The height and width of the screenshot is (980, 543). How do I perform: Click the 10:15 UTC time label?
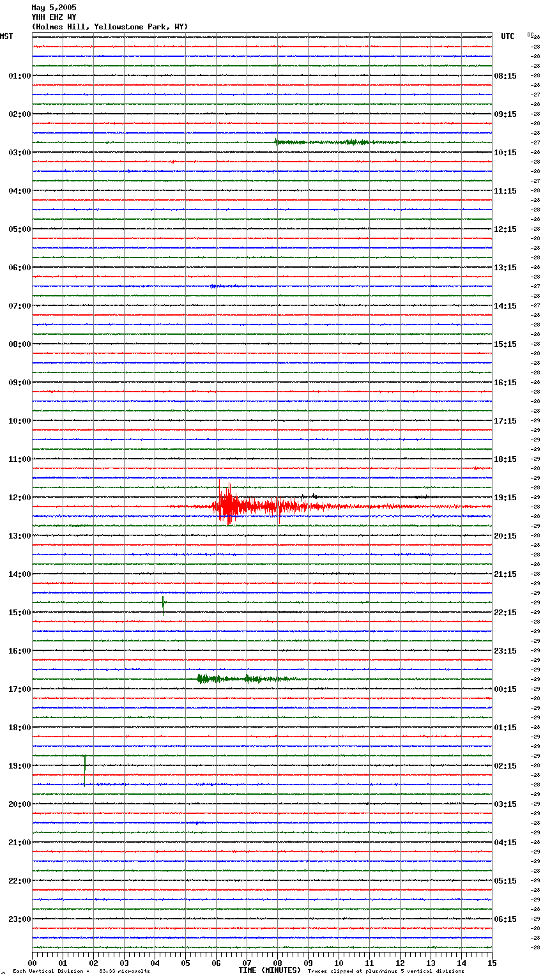coord(505,153)
